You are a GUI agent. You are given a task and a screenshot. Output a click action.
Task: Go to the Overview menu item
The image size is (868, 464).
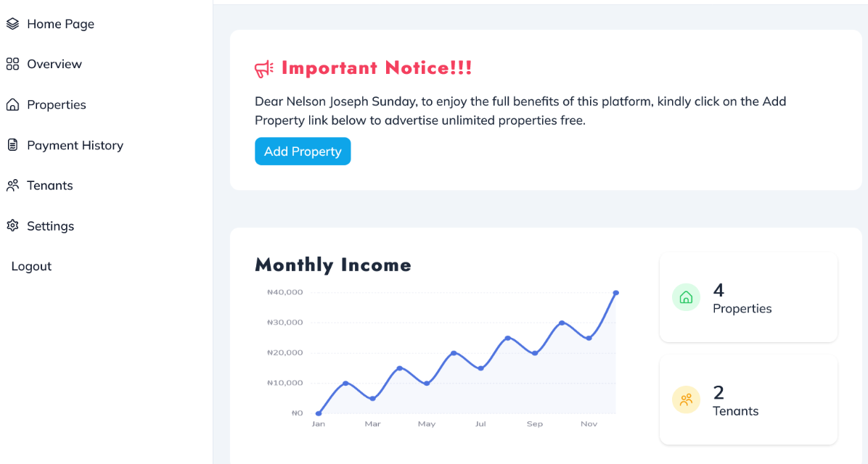point(54,65)
